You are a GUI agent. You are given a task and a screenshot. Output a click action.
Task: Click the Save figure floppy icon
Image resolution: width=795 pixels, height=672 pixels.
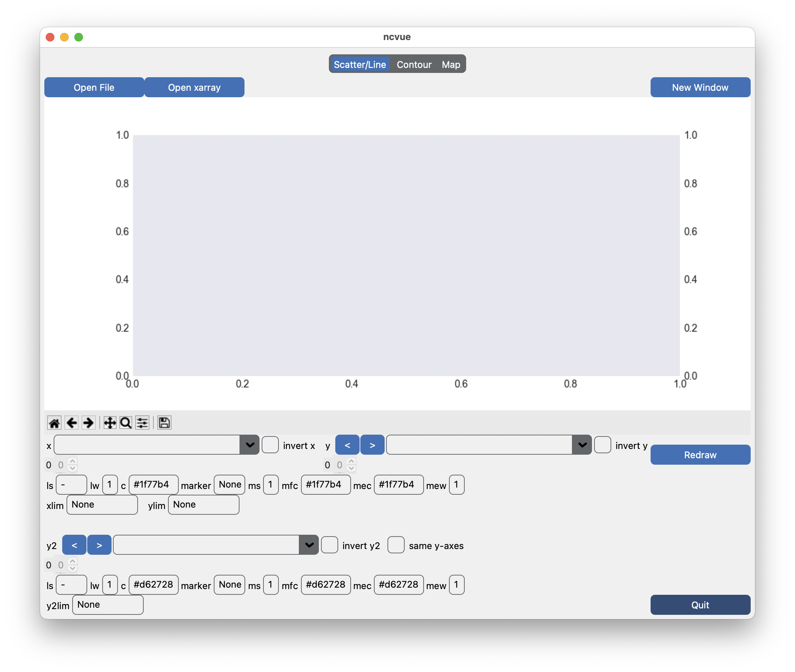[x=164, y=423]
